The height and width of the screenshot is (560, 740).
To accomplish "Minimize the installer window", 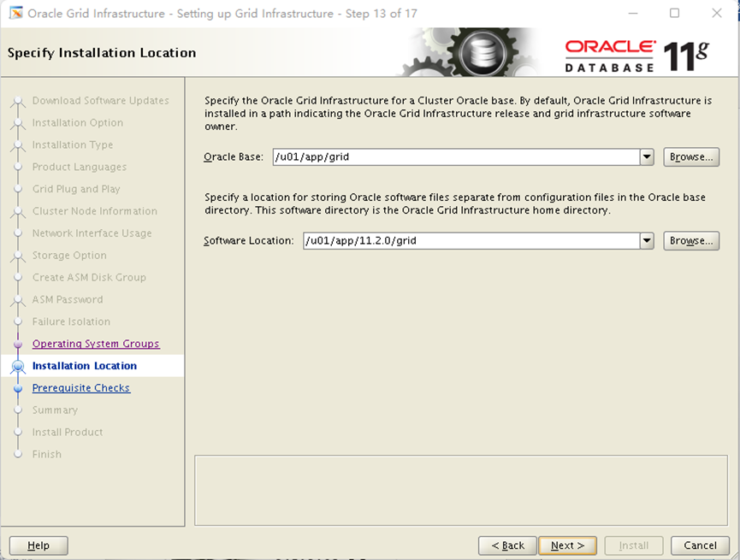I will pyautogui.click(x=633, y=13).
